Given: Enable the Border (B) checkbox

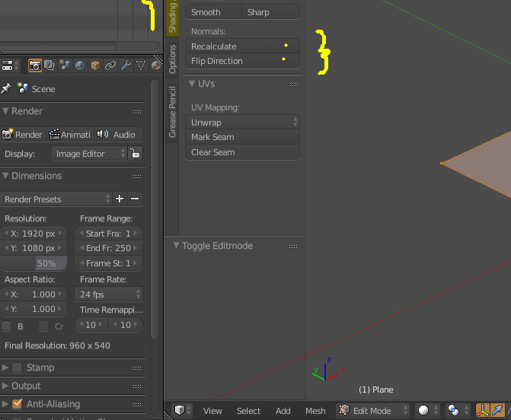Looking at the screenshot, I should [6, 326].
